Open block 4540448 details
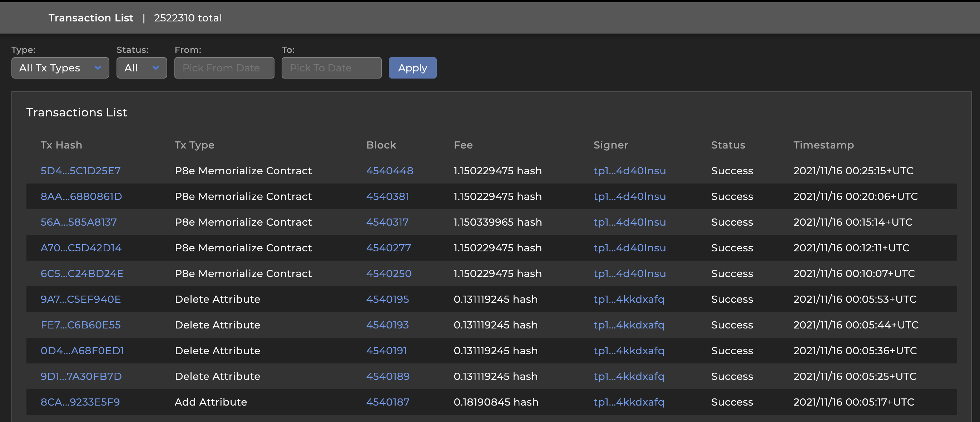980x422 pixels. [390, 170]
